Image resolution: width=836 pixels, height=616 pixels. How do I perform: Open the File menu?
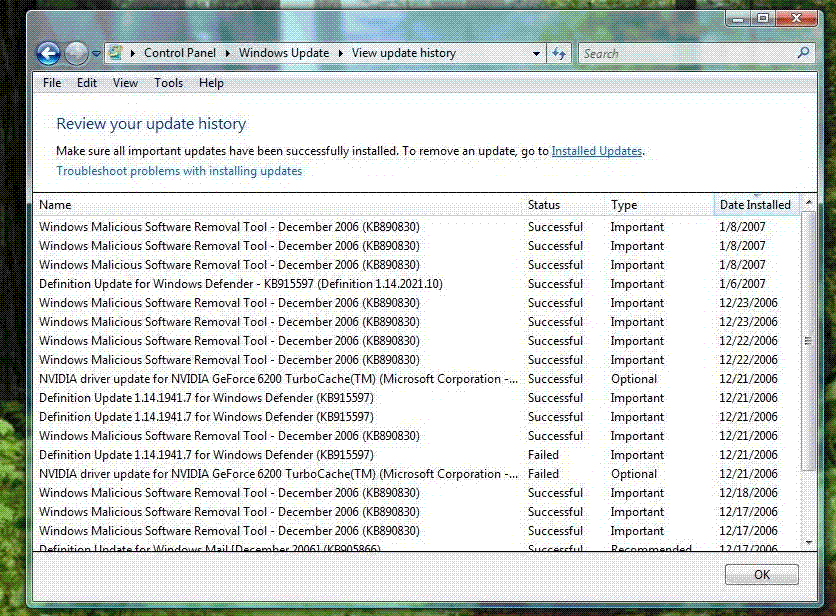pos(52,83)
